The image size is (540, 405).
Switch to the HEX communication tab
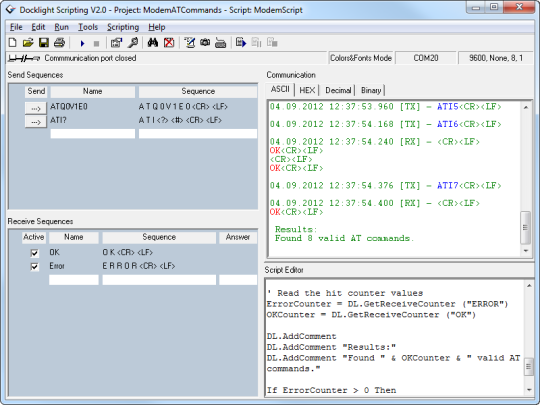click(x=307, y=90)
